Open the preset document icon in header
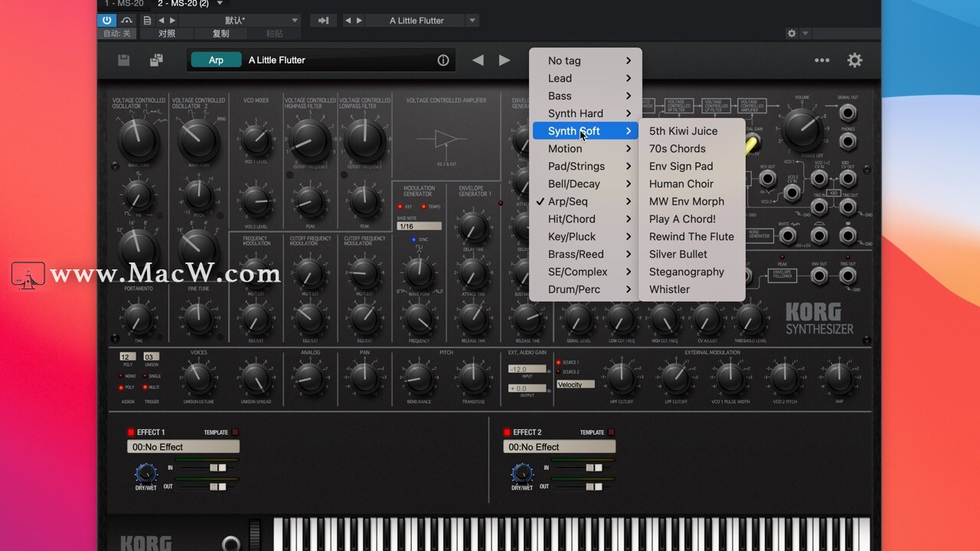 pos(147,21)
